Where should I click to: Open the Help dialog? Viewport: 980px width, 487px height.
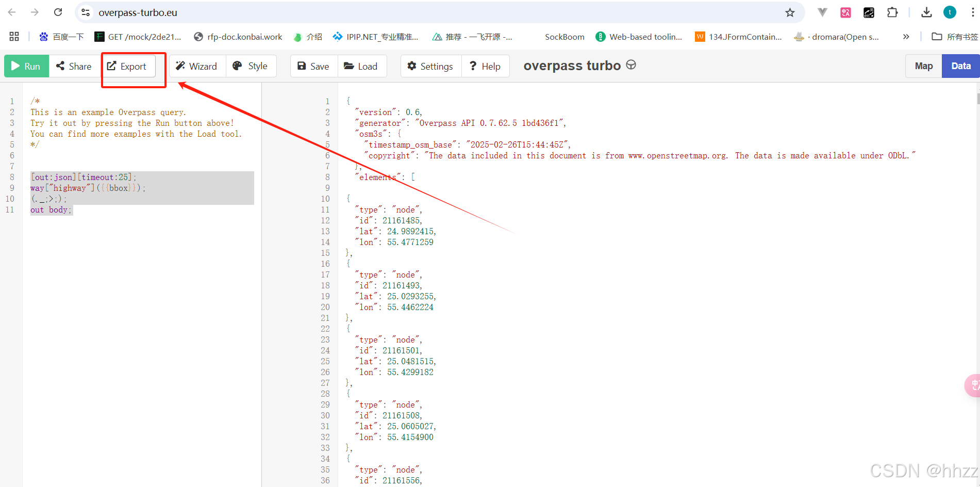(x=485, y=66)
